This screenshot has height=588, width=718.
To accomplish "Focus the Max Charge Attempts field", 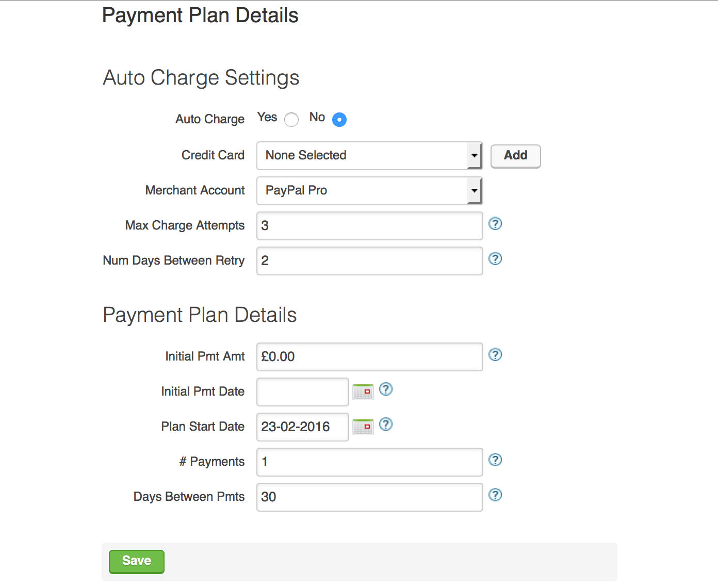I will pos(369,226).
